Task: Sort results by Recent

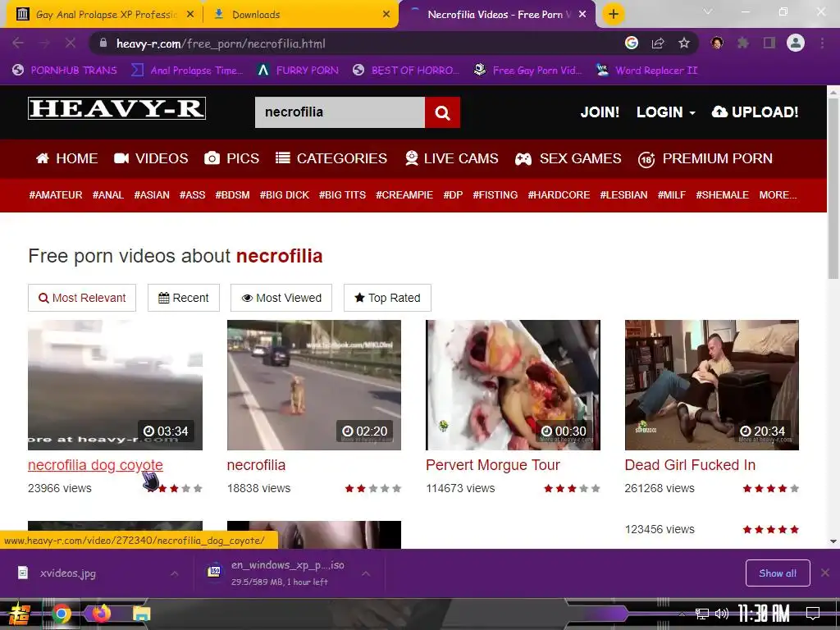Action: pos(184,298)
